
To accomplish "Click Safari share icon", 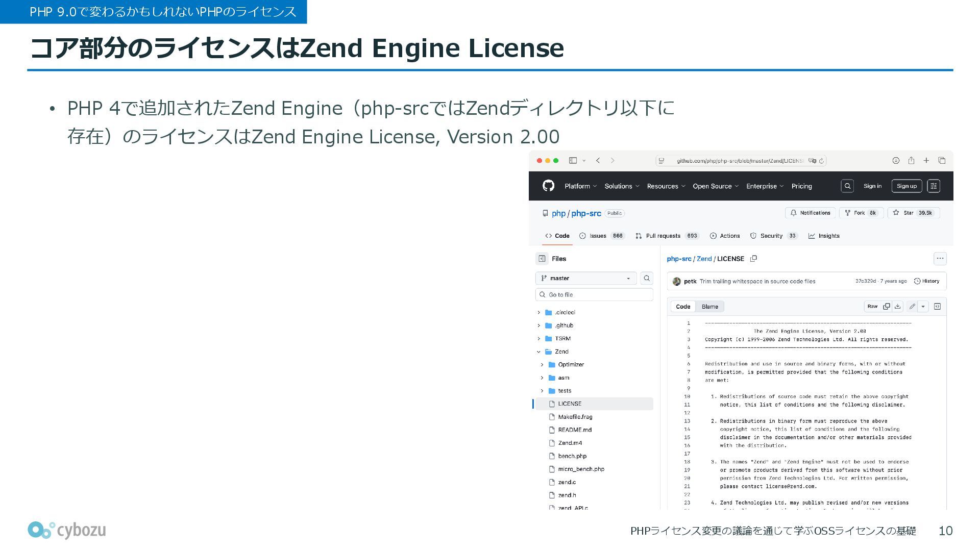I will (x=911, y=161).
